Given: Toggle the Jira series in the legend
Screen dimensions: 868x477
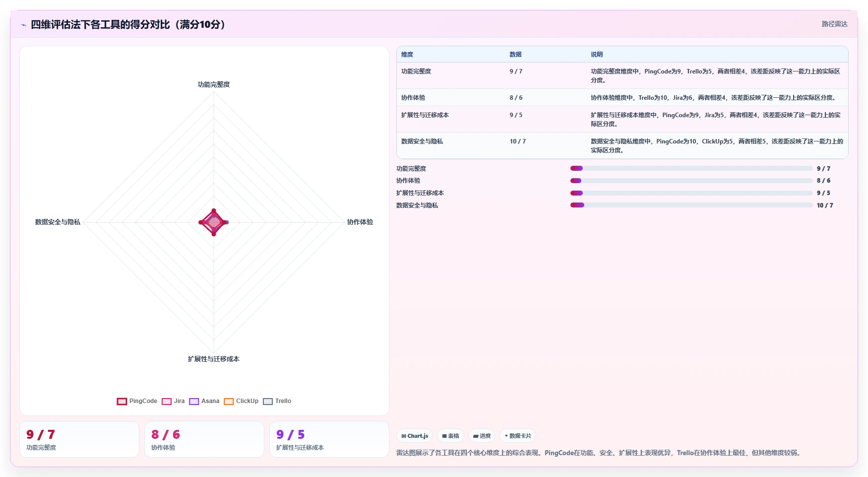Looking at the screenshot, I should coord(173,401).
